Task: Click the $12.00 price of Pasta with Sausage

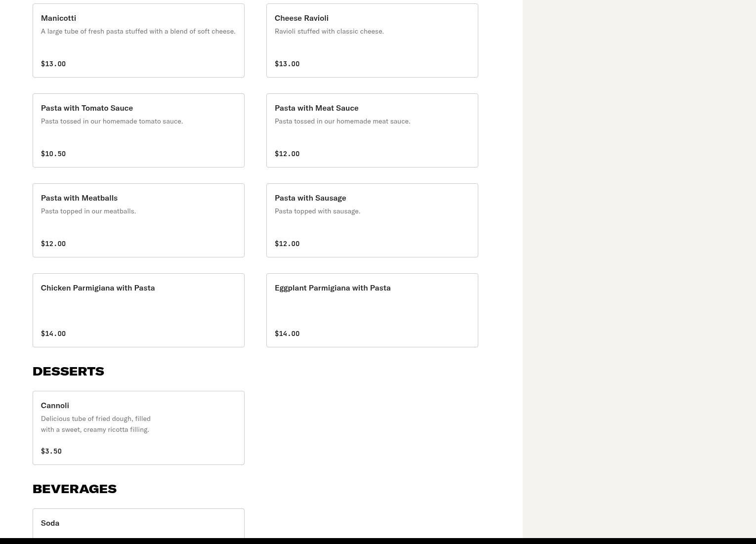Action: click(287, 244)
